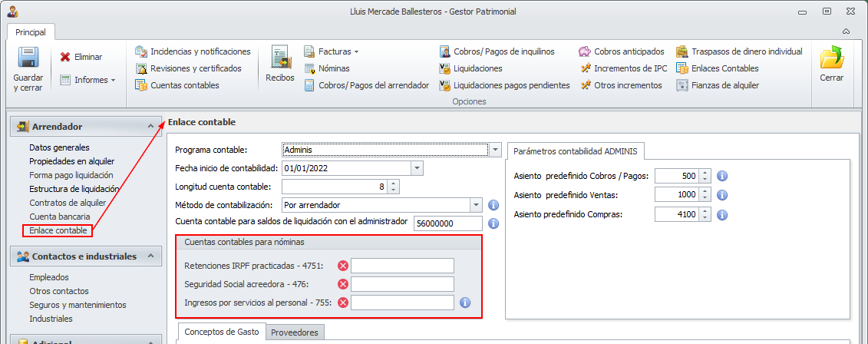This screenshot has width=868, height=344.
Task: Switch to the Proveedores tab
Action: tap(295, 332)
